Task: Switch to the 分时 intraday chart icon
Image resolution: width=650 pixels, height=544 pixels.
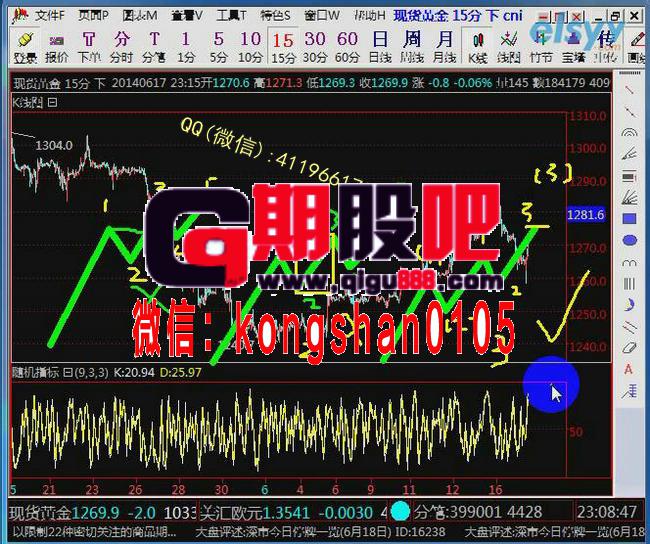Action: (x=121, y=48)
